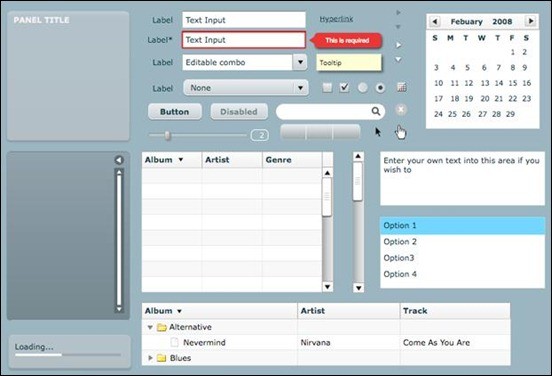552x376 pixels.
Task: Expand the Blues tree node
Action: point(150,358)
